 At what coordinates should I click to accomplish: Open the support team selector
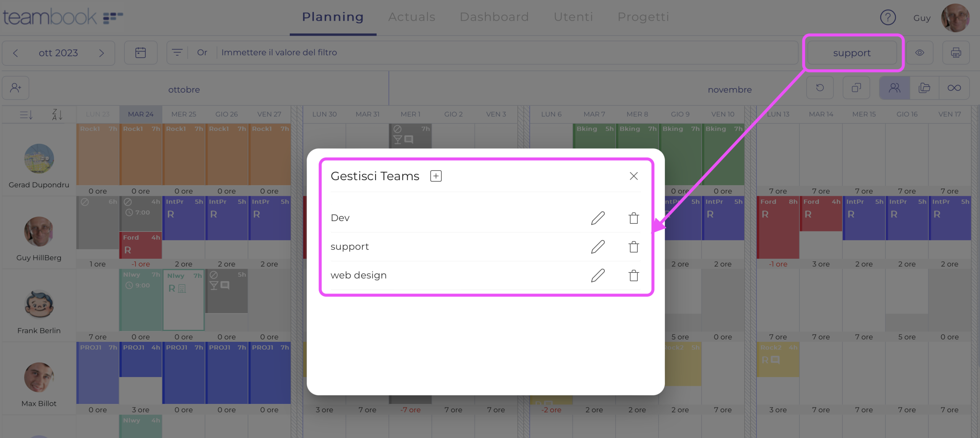coord(852,53)
